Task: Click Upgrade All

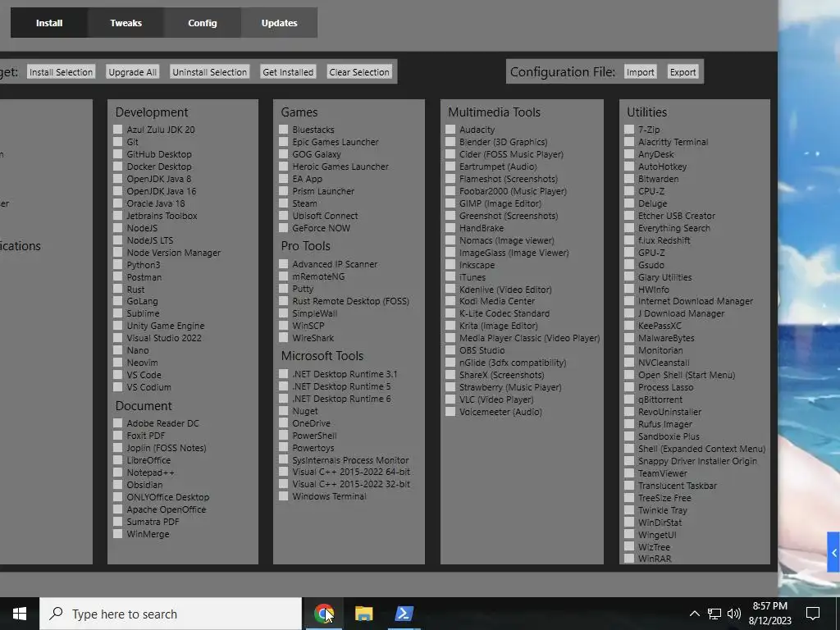Action: coord(132,72)
